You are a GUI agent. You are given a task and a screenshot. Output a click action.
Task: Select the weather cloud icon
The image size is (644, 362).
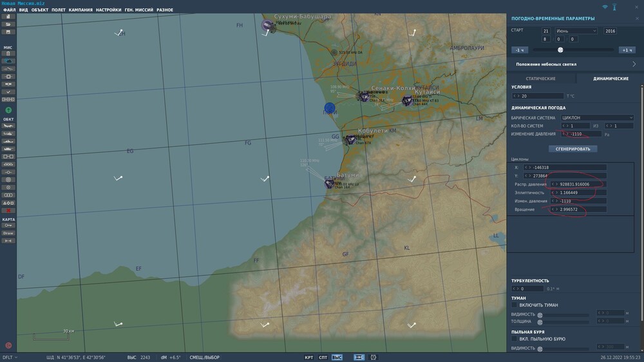tap(8, 61)
